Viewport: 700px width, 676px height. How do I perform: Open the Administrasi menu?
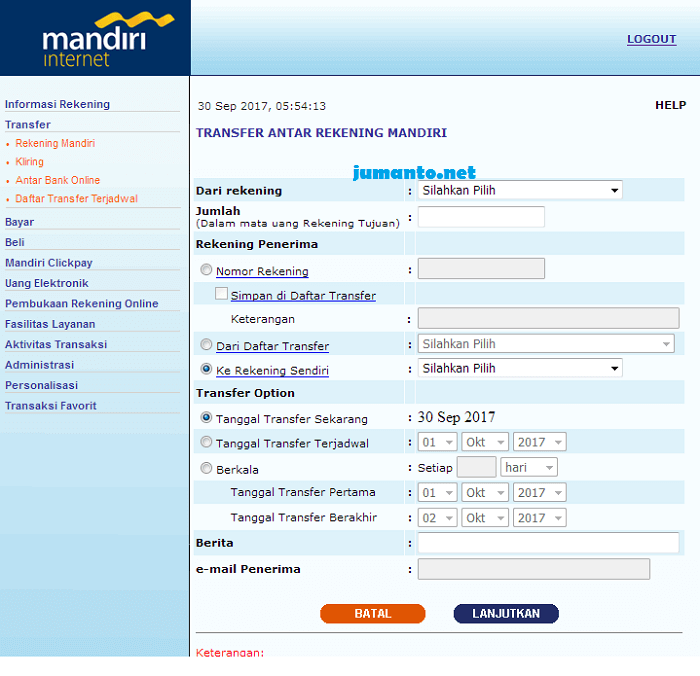point(39,365)
